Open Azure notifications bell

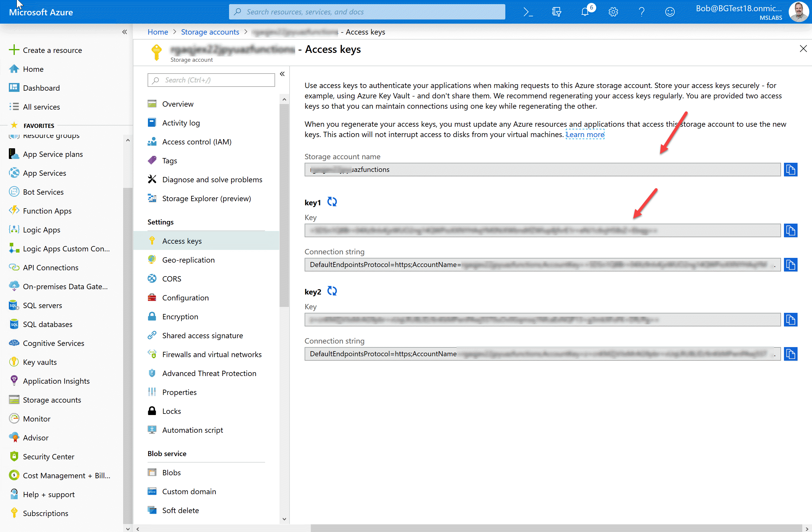[x=585, y=11]
